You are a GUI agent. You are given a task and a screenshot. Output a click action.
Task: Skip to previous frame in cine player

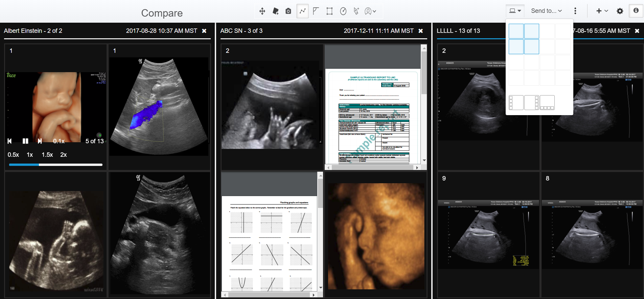[9, 141]
